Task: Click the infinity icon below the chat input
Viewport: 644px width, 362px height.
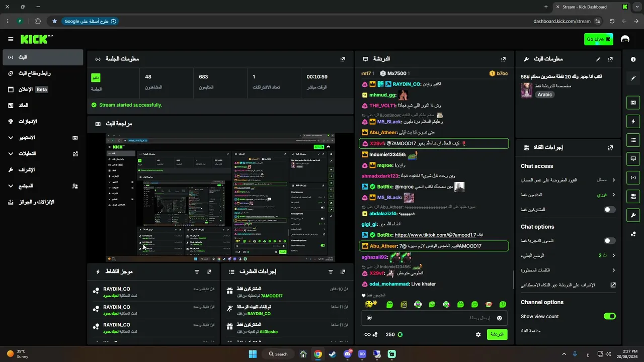Action: (x=367, y=334)
